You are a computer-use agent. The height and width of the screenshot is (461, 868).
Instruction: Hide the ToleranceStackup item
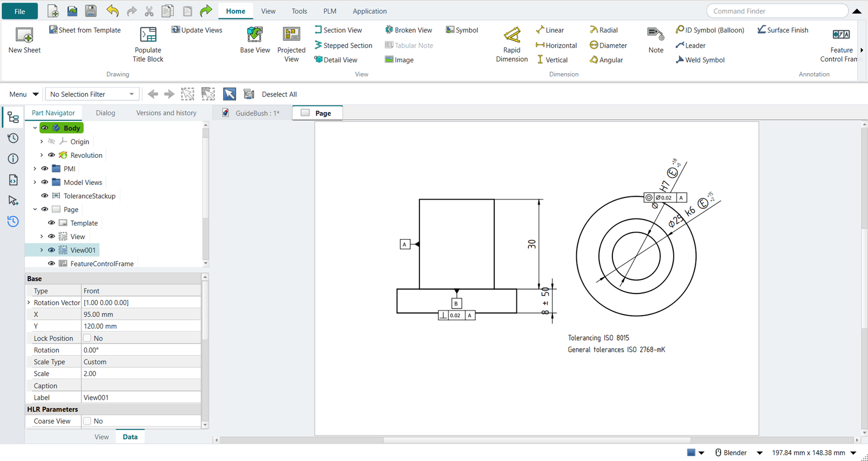(45, 196)
